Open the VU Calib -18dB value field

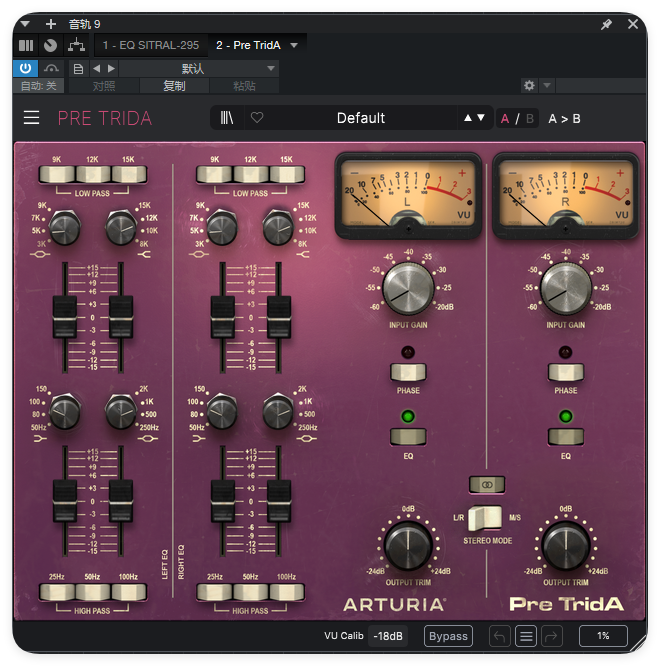tap(388, 636)
